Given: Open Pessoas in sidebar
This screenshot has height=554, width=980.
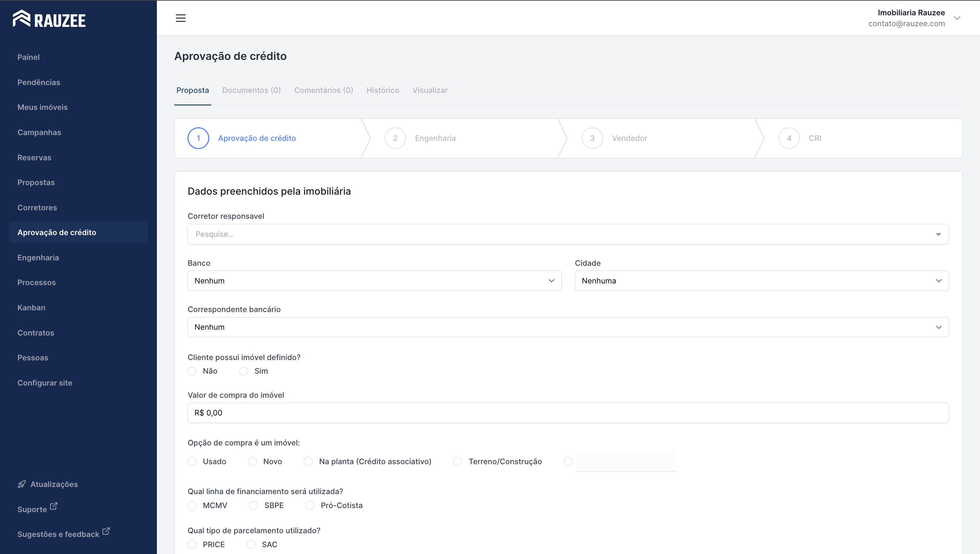Looking at the screenshot, I should (33, 358).
